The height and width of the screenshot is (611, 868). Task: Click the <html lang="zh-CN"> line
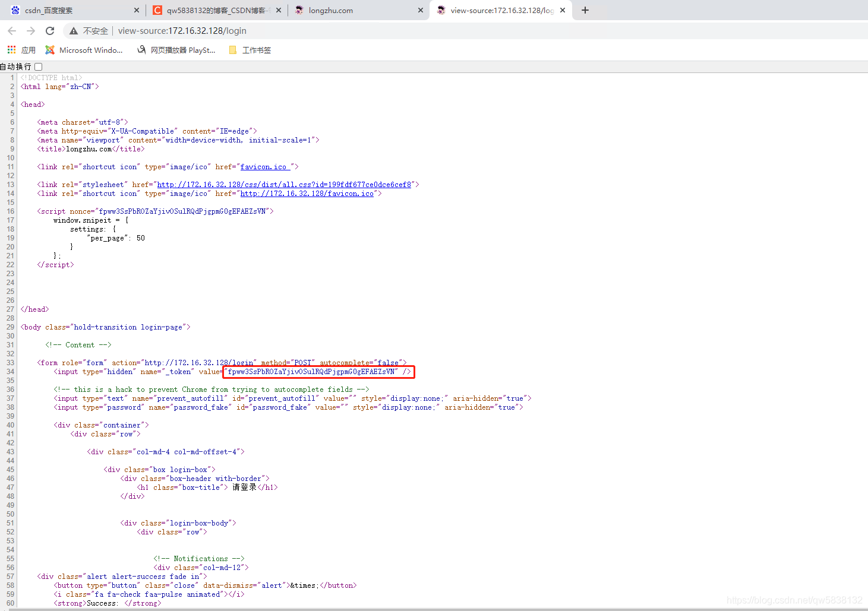click(x=60, y=87)
